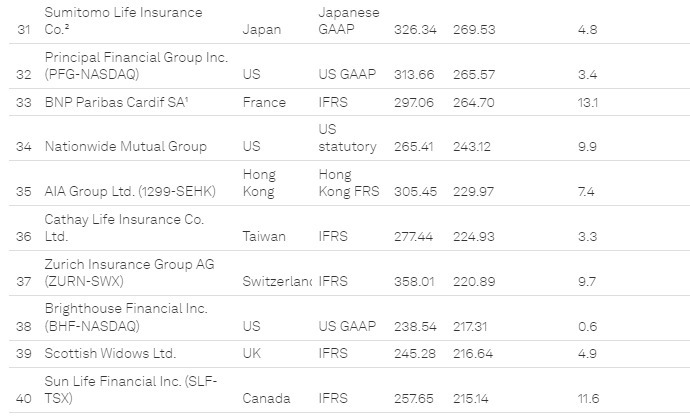
Task: Click Zurich Insurance Group AG company name
Action: coord(129,272)
